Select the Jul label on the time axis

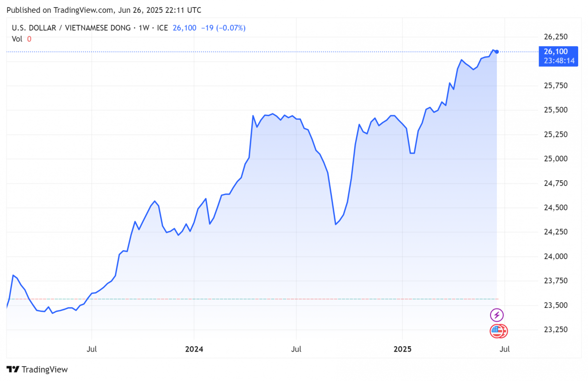[x=91, y=349]
